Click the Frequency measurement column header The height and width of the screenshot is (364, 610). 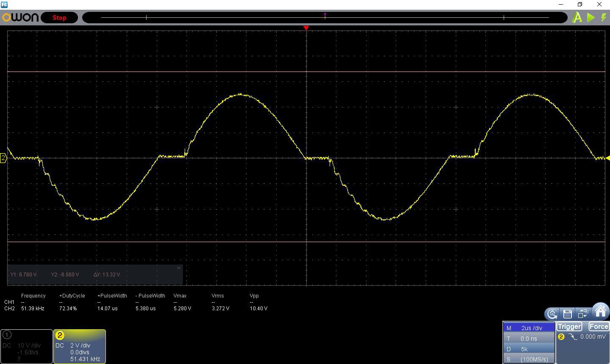click(33, 296)
